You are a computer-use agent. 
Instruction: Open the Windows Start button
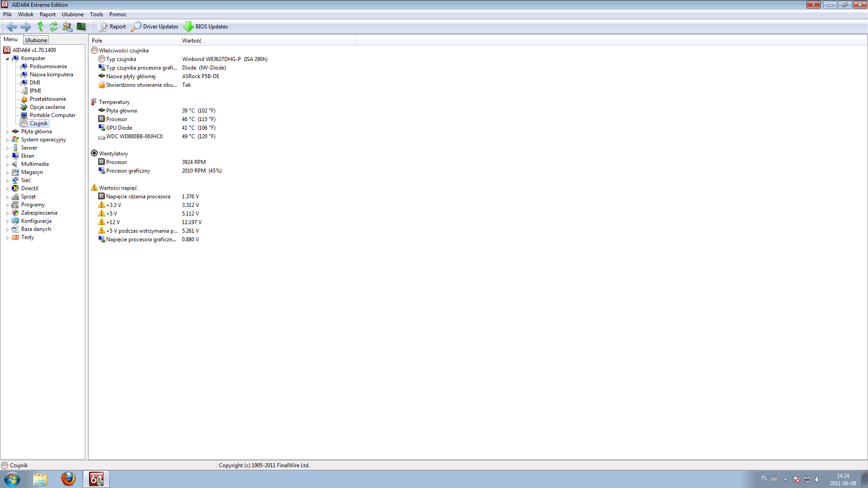coord(12,479)
